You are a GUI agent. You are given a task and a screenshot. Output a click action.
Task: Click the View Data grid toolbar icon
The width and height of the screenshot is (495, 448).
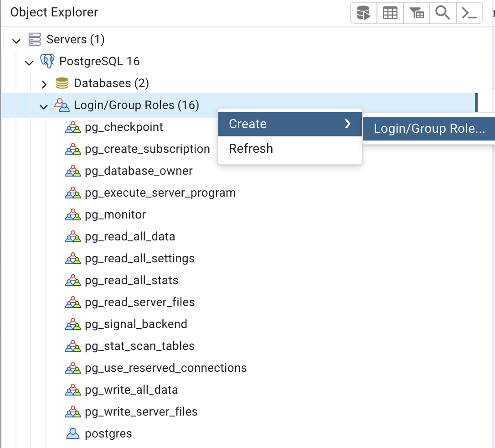tap(390, 13)
